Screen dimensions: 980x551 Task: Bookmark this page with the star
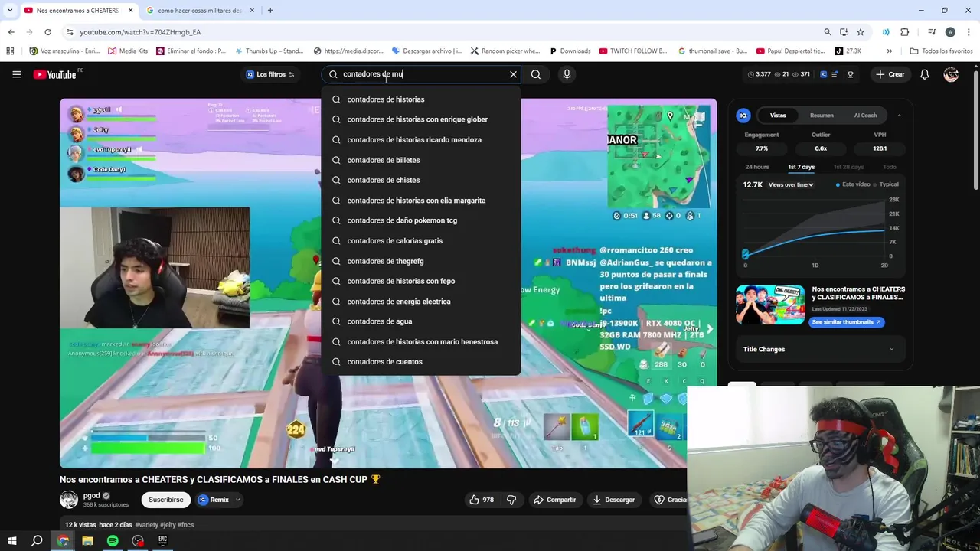coord(861,32)
